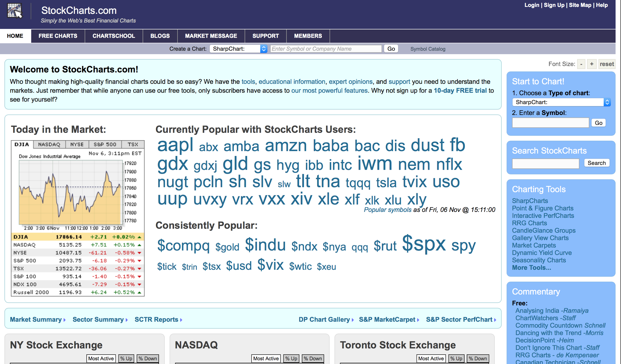Screen dimensions: 621x364
Task: Select the DJIA chart tab
Action: point(22,144)
